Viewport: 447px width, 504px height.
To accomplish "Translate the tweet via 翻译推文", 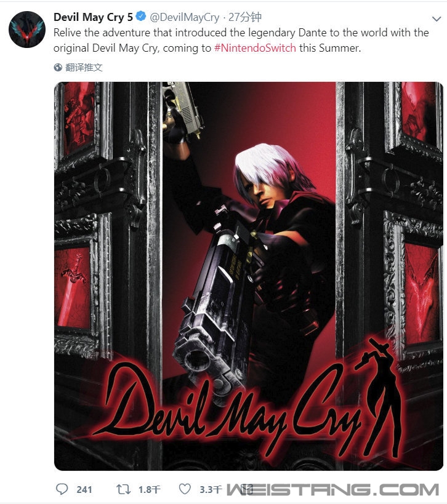I will tap(84, 68).
